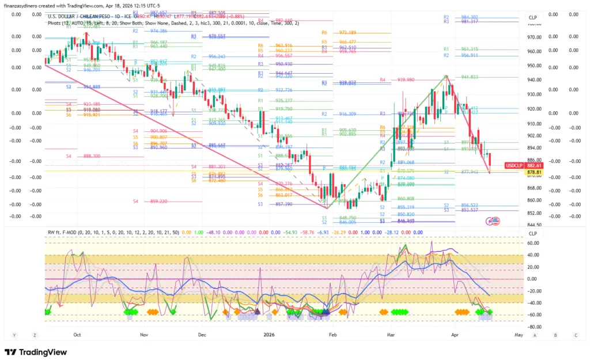This screenshot has width=590, height=364.
Task: Open the CLP currency selector in indicator pane
Action: click(533, 233)
